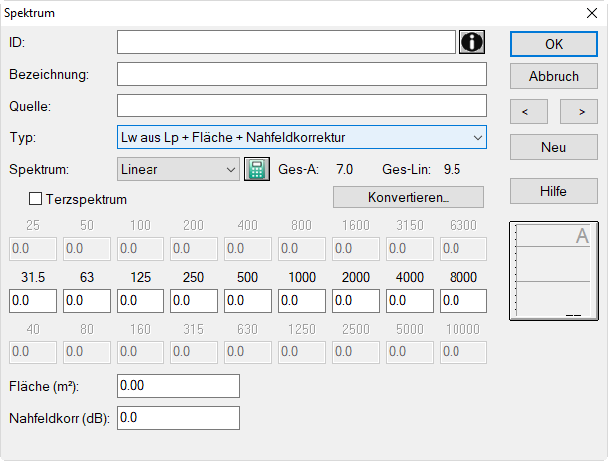This screenshot has height=461, width=608.
Task: Select the 4000 Hz value field
Action: 410,300
